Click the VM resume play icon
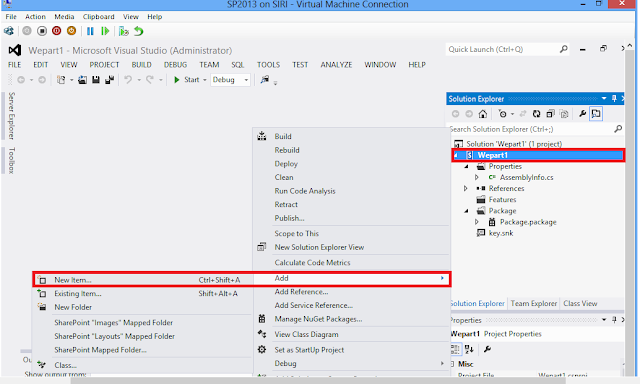The height and width of the screenshot is (384, 640). (105, 31)
